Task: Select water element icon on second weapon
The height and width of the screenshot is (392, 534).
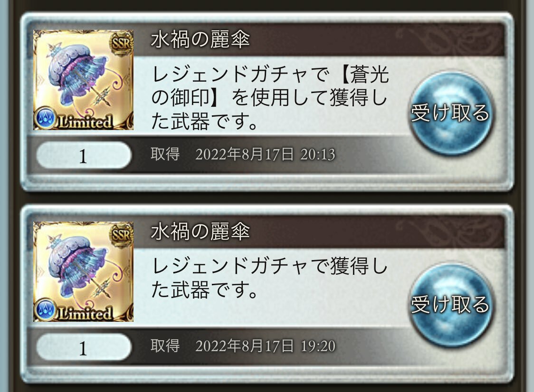Action: click(x=45, y=309)
